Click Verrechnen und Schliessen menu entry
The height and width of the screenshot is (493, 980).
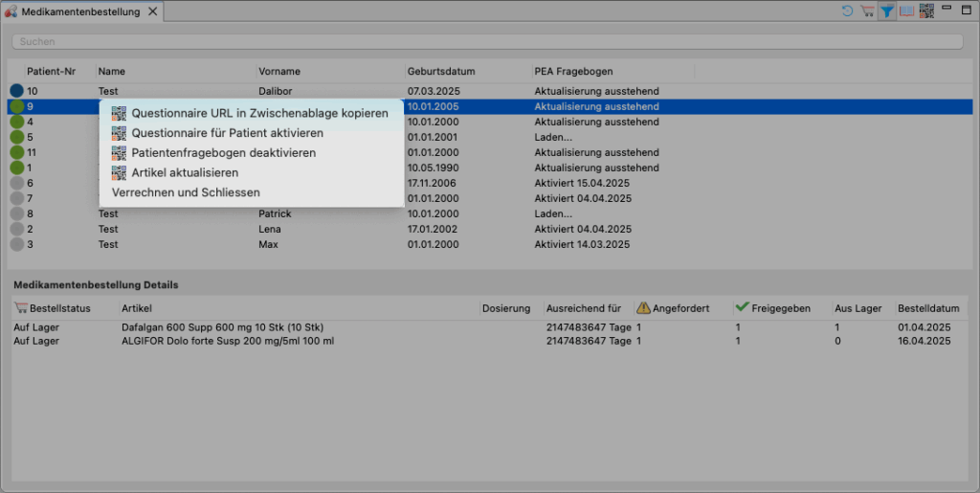[x=186, y=193]
